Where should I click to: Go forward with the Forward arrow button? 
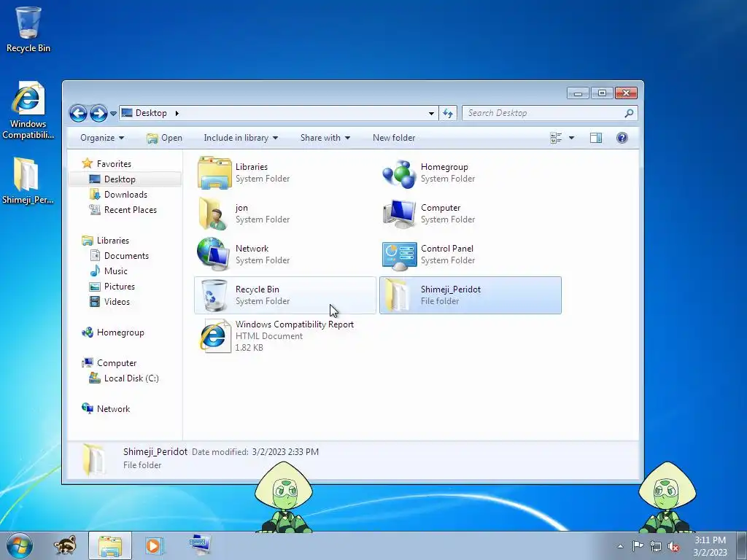[x=98, y=113]
